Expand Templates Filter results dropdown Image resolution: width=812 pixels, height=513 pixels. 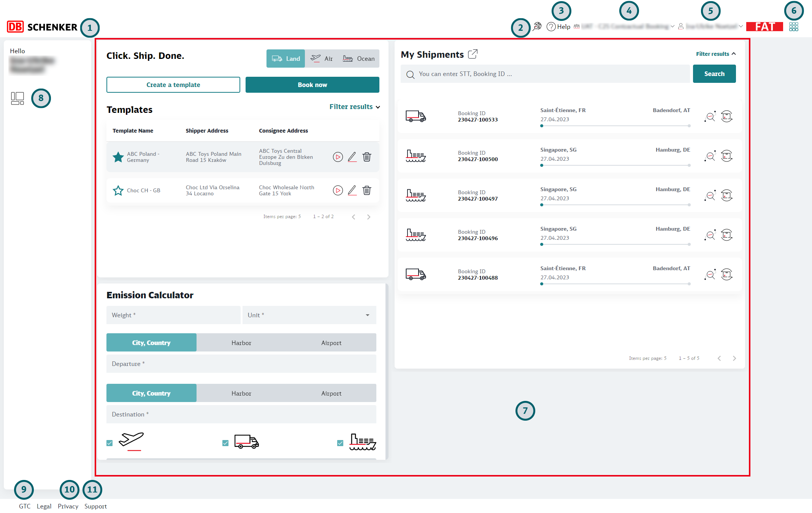(x=354, y=107)
